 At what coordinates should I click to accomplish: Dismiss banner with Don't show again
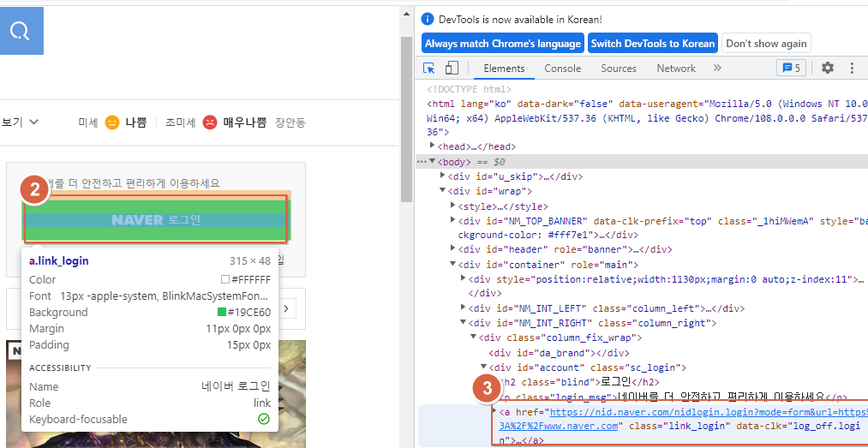(766, 43)
